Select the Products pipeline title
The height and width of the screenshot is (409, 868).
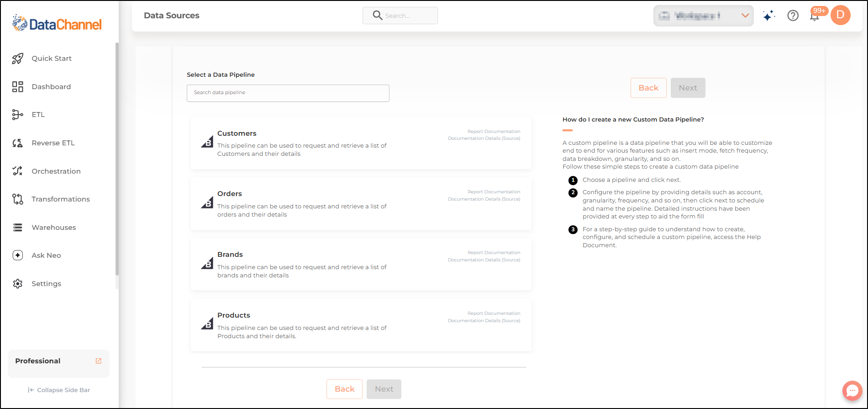[x=234, y=315]
